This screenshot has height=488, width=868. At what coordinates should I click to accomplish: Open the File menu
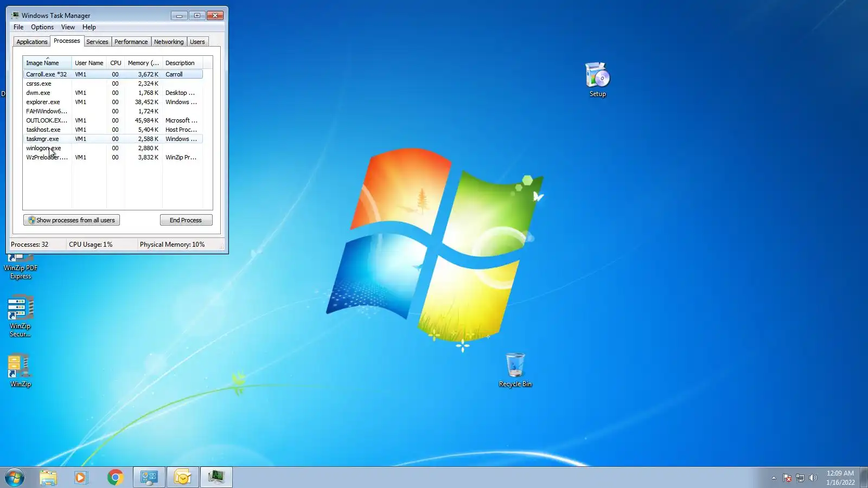tap(18, 27)
